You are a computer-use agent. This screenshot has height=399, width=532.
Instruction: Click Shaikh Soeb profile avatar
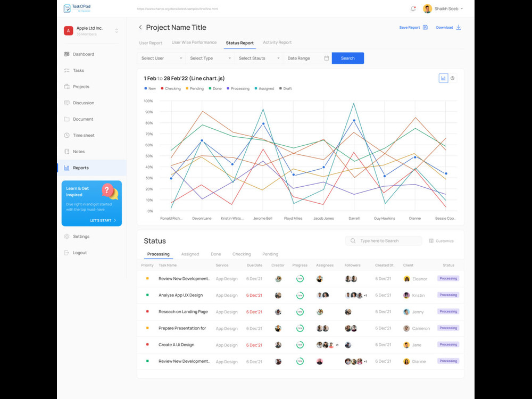click(x=427, y=9)
